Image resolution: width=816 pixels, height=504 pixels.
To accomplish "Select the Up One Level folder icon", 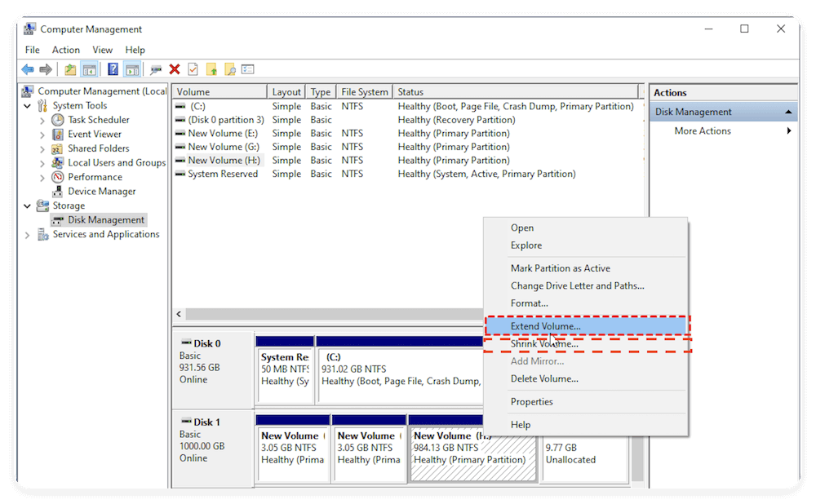I will [x=70, y=69].
